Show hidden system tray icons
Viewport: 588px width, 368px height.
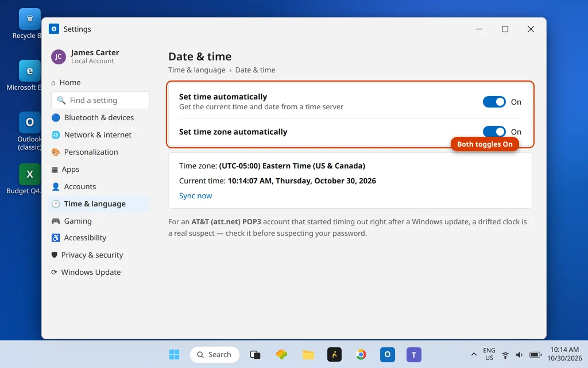pyautogui.click(x=474, y=354)
